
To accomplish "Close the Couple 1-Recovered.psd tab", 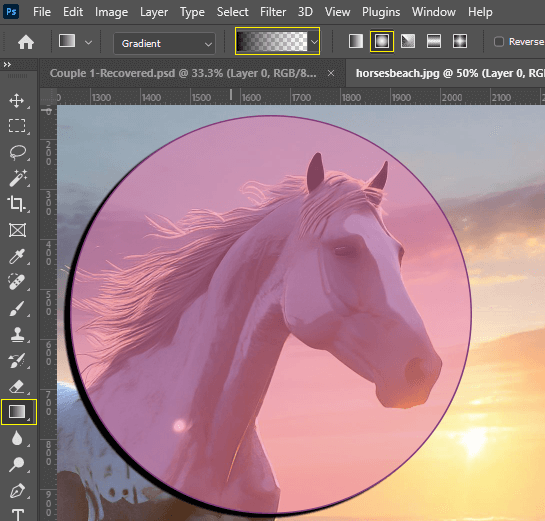I will pos(331,73).
